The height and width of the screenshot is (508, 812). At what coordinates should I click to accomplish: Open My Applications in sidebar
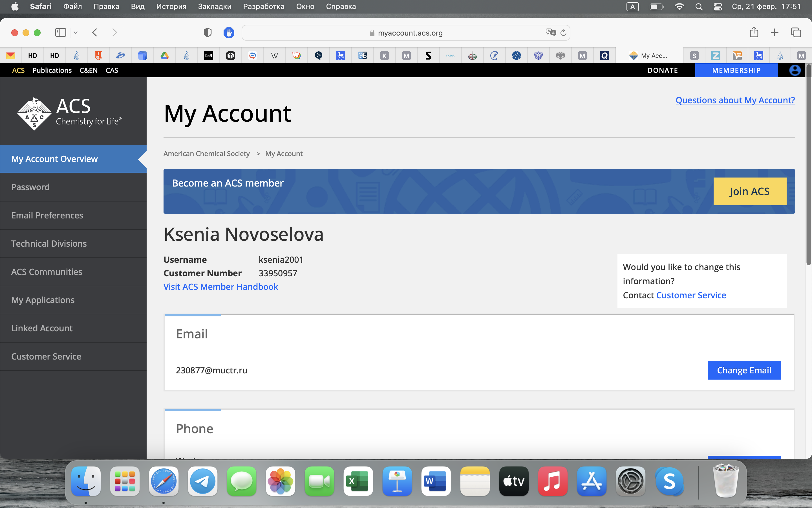point(73,300)
